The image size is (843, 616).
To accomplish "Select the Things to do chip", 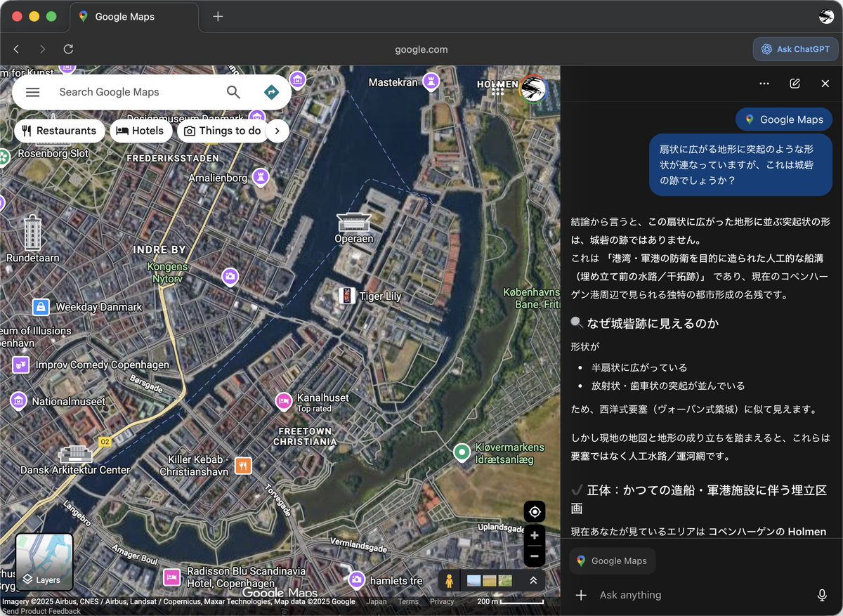I will [x=222, y=131].
